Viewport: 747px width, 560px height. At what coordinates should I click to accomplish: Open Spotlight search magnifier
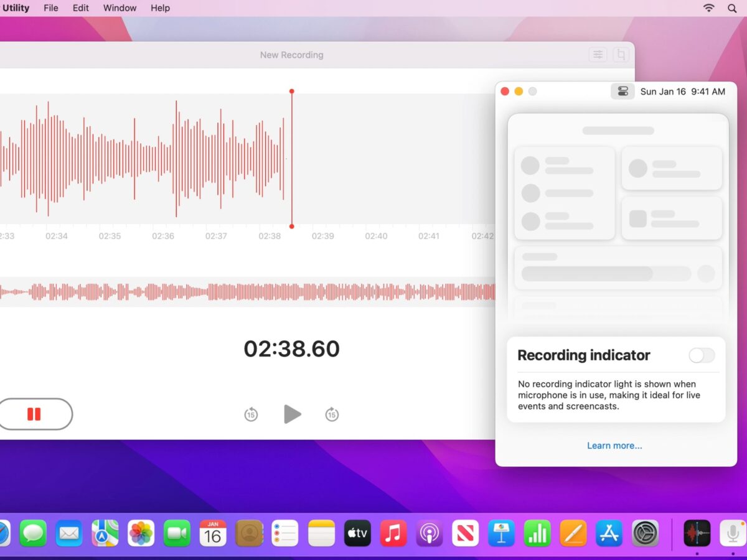tap(732, 8)
